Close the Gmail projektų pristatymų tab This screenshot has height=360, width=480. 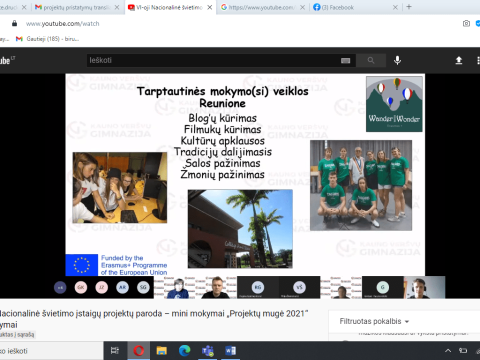pos(117,7)
